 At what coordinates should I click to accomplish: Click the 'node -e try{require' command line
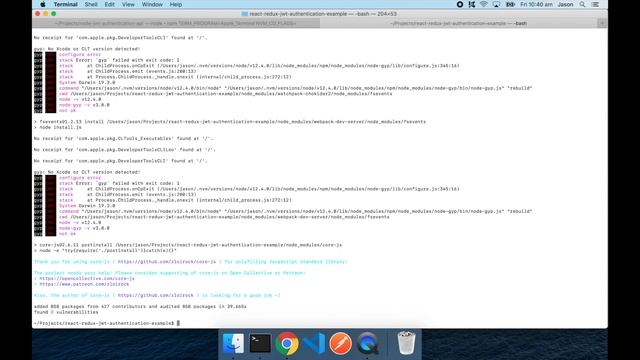[105, 251]
